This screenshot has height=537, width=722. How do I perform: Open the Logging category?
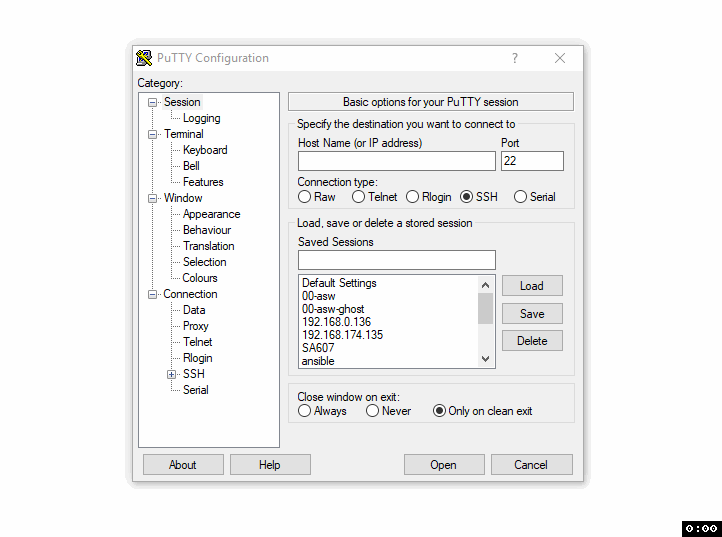(201, 118)
